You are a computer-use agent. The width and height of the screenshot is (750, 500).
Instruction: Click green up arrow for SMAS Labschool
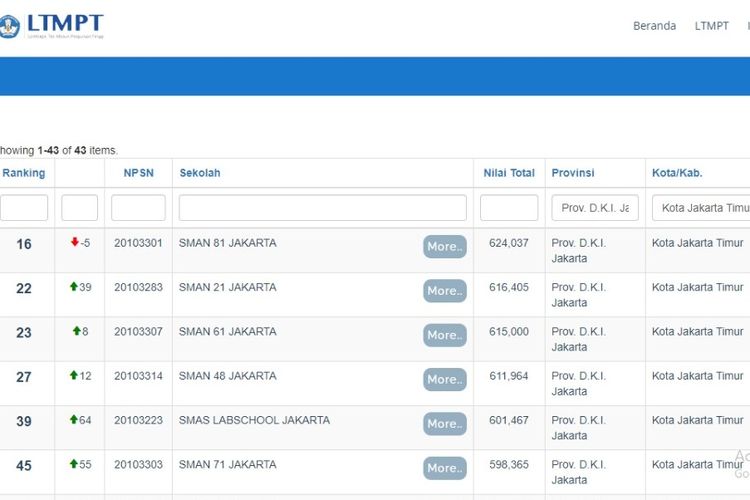73,420
